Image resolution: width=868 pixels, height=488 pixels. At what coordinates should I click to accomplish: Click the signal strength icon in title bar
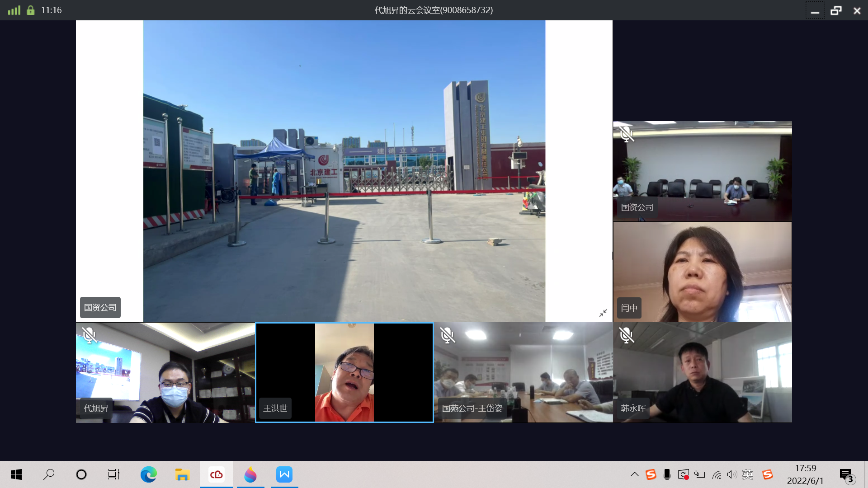[14, 10]
